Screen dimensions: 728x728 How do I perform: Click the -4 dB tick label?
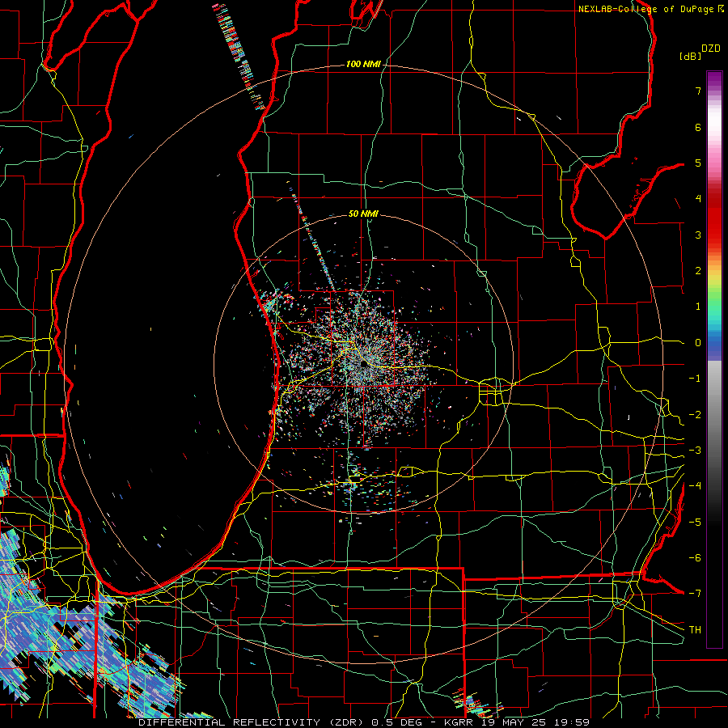pos(695,486)
